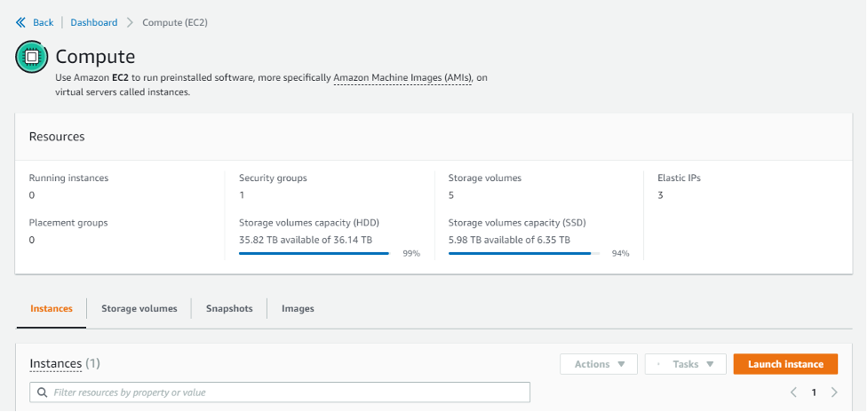Click the HDD storage capacity progress bar
The image size is (868, 412).
coord(314,253)
